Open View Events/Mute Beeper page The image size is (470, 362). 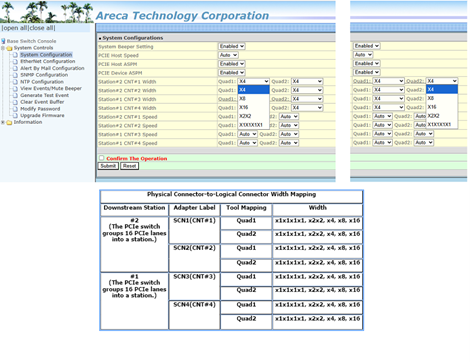pyautogui.click(x=51, y=88)
